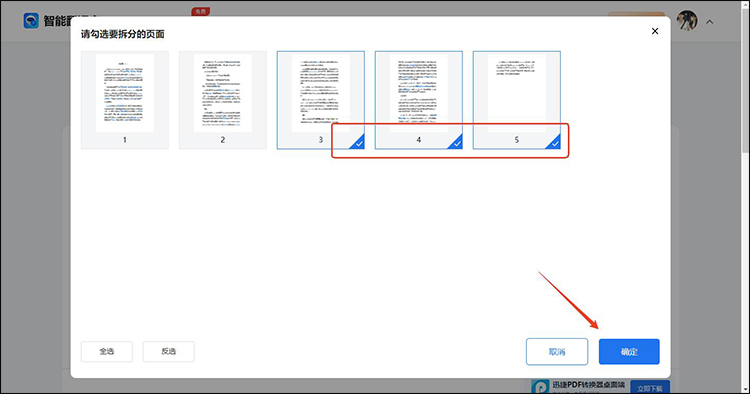This screenshot has height=394, width=750.
Task: Select page 1 thumbnail for splitting
Action: (125, 100)
